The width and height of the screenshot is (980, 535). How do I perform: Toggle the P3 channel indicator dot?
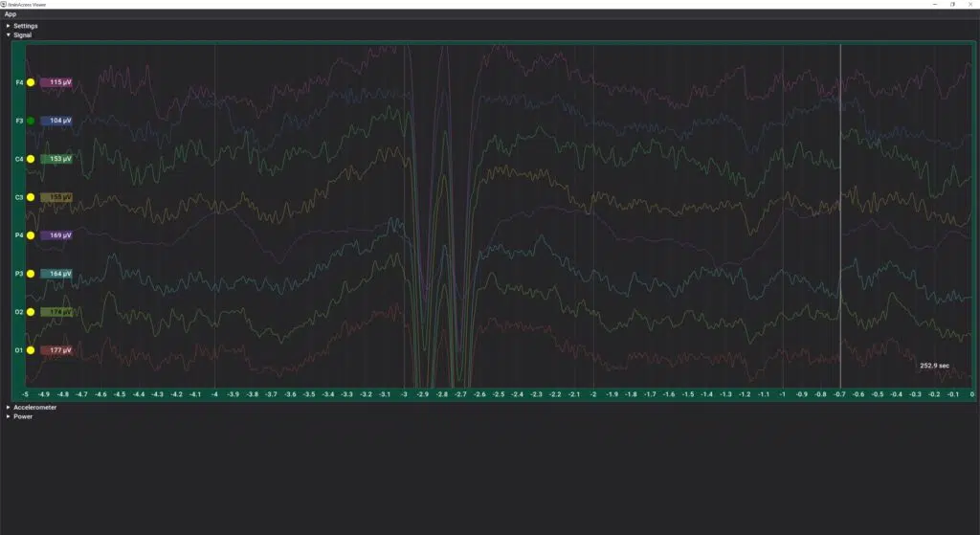31,274
